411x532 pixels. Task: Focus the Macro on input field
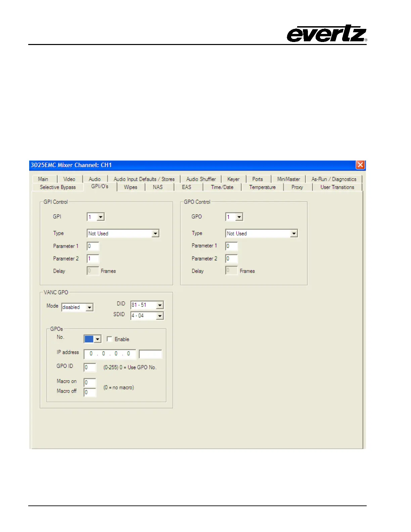point(90,383)
